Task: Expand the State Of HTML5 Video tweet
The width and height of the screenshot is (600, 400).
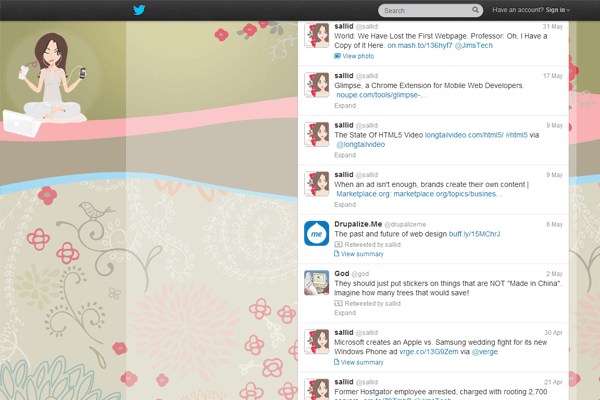Action: click(x=345, y=155)
